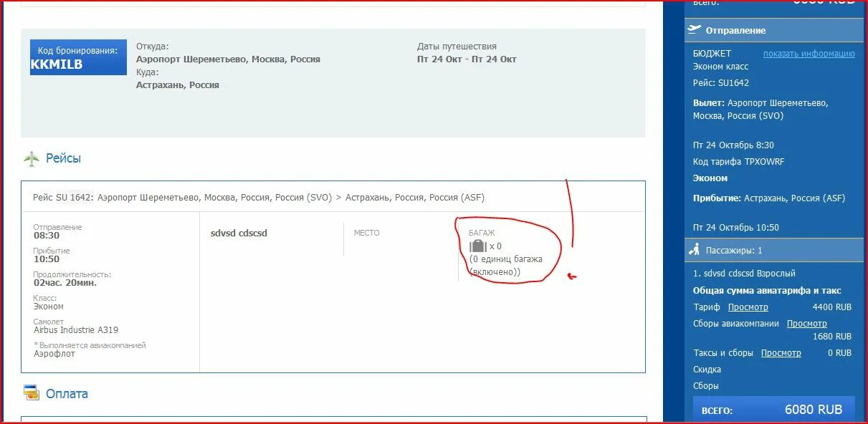Click the departure plane icon in sidebar
The height and width of the screenshot is (424, 868).
pyautogui.click(x=694, y=29)
